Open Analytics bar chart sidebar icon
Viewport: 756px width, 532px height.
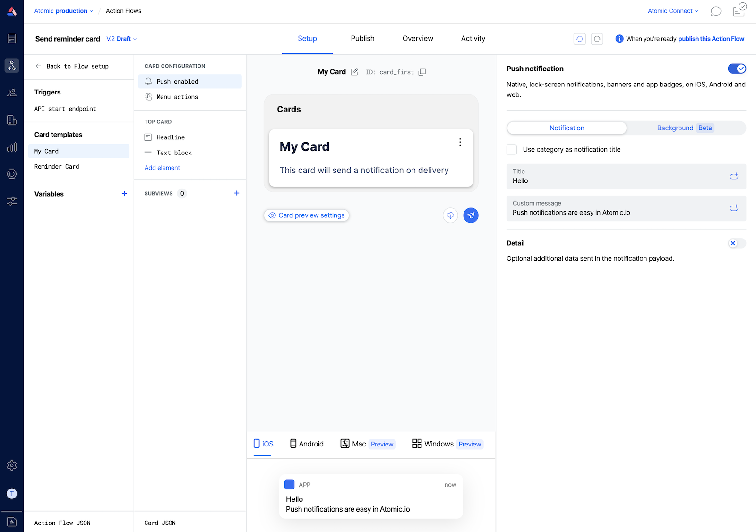(x=12, y=147)
